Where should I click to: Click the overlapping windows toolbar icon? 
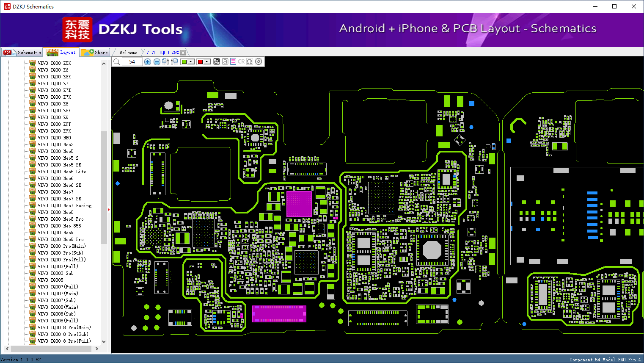217,61
